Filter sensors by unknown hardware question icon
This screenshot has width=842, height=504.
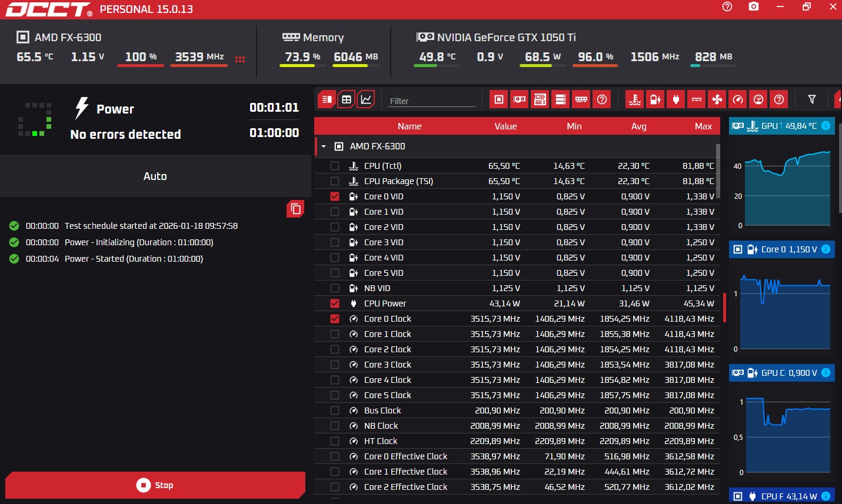point(601,99)
